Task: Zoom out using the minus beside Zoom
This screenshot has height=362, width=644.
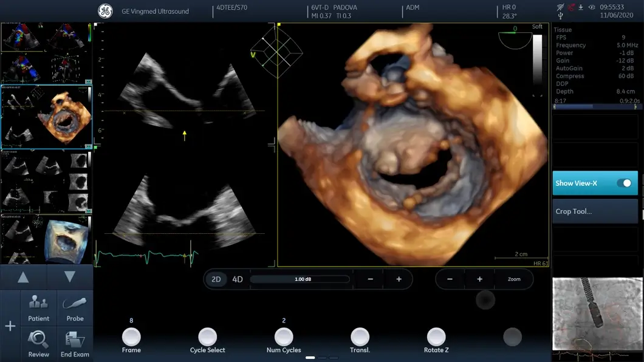Action: (x=450, y=279)
